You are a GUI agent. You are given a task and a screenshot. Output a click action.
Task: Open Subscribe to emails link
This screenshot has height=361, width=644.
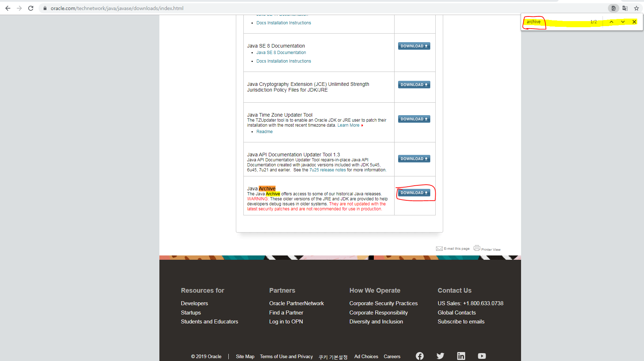pyautogui.click(x=461, y=322)
